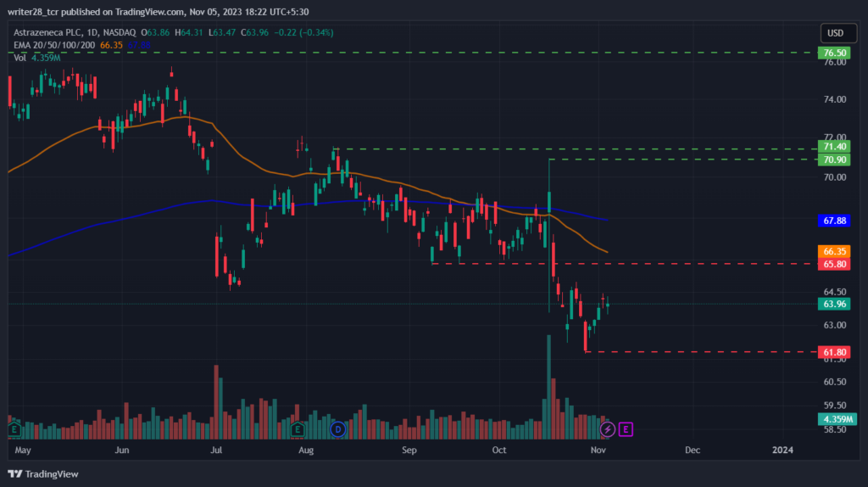This screenshot has width=868, height=487.
Task: Click the Jul label on time axis
Action: 216,450
